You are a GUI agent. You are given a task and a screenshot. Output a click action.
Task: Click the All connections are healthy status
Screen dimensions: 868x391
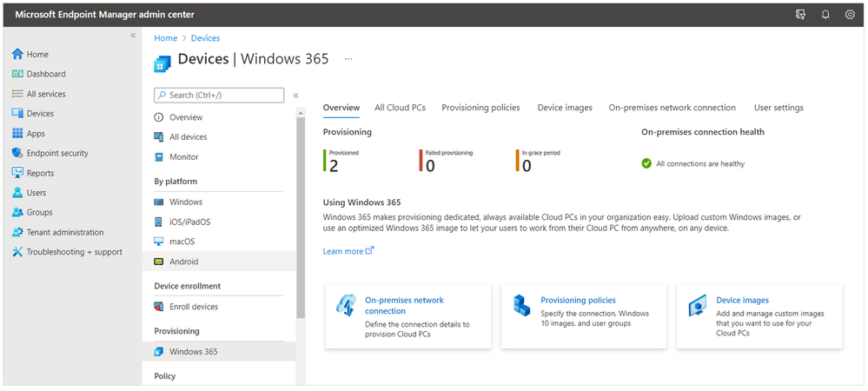[x=700, y=164]
